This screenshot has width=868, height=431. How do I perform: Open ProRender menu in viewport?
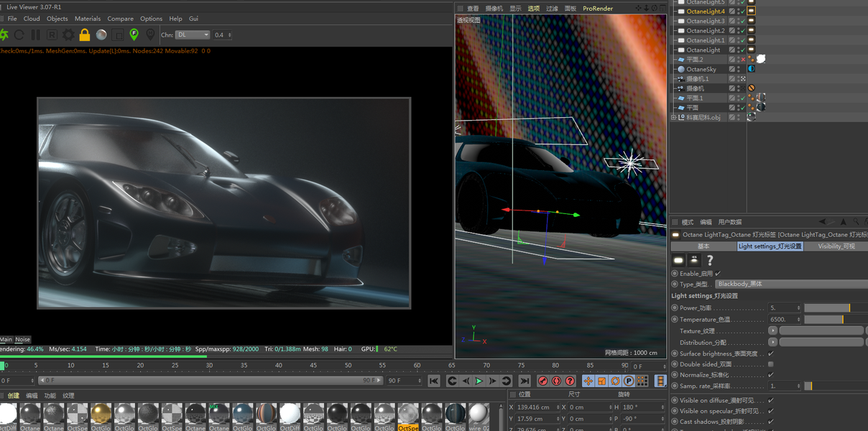(598, 9)
